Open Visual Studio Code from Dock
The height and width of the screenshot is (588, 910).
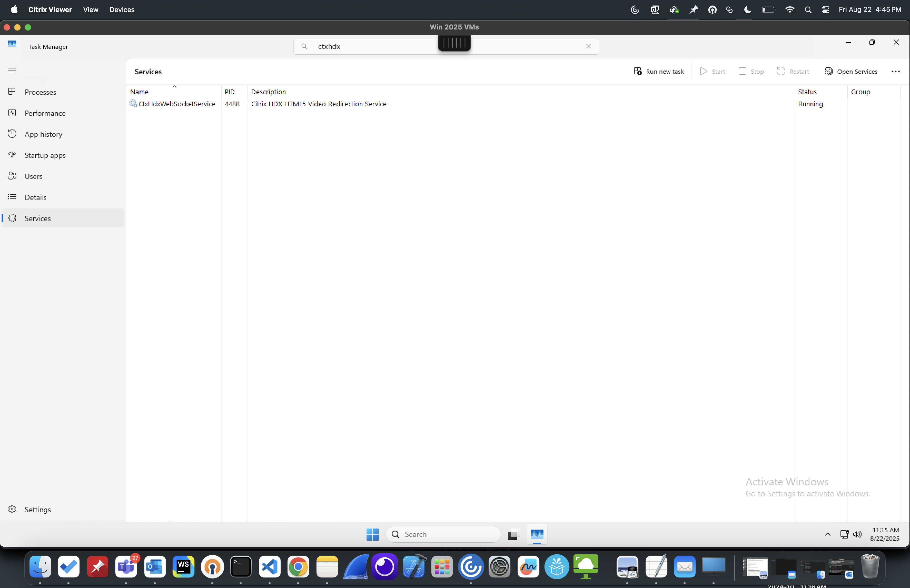click(x=270, y=567)
